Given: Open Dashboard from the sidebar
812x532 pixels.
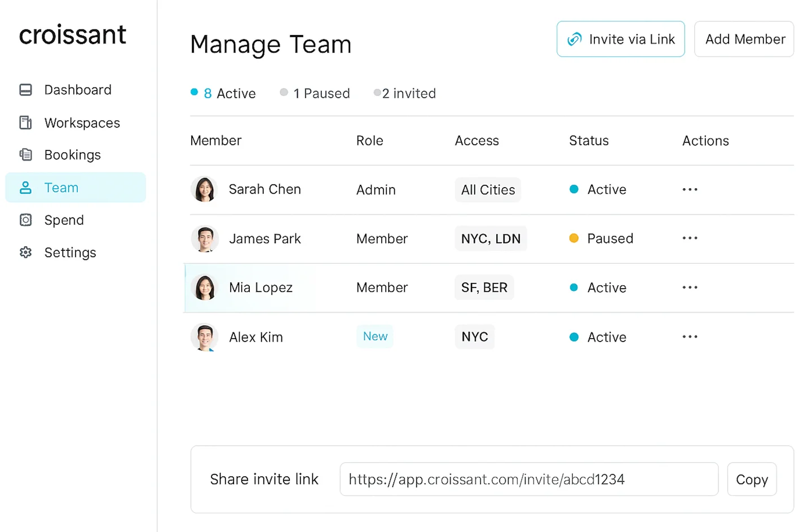Looking at the screenshot, I should pos(76,90).
